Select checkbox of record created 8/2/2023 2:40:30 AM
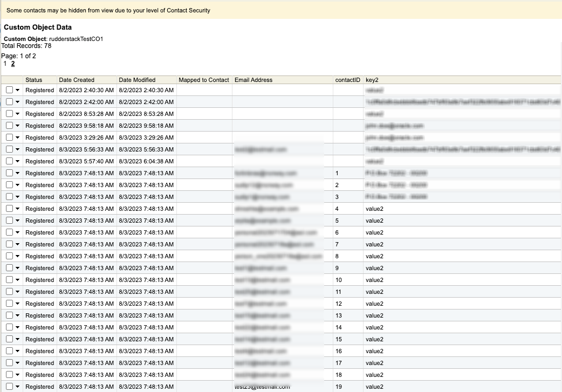 pos(9,90)
